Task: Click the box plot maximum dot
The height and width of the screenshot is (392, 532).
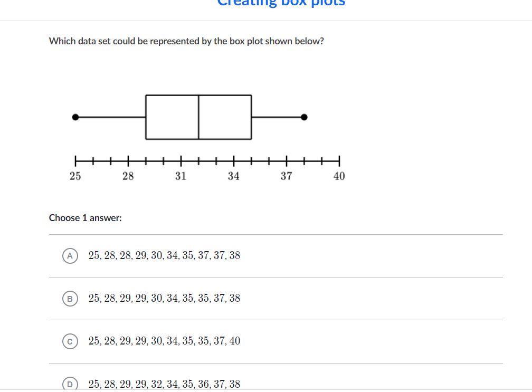Action: pos(305,117)
